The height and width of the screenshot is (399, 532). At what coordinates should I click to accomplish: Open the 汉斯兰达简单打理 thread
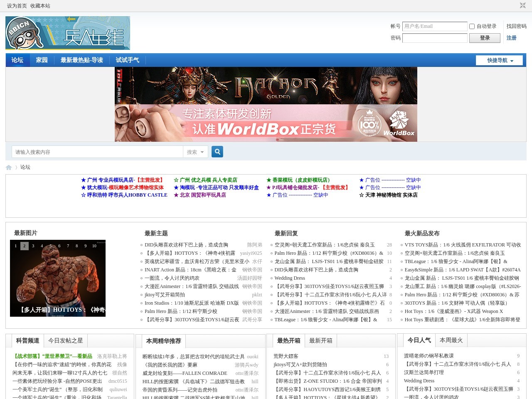424,372
